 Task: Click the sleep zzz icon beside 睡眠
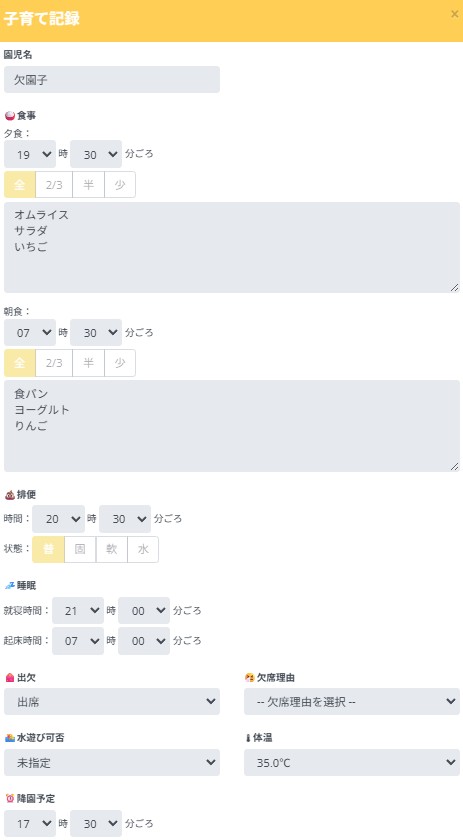pos(10,586)
